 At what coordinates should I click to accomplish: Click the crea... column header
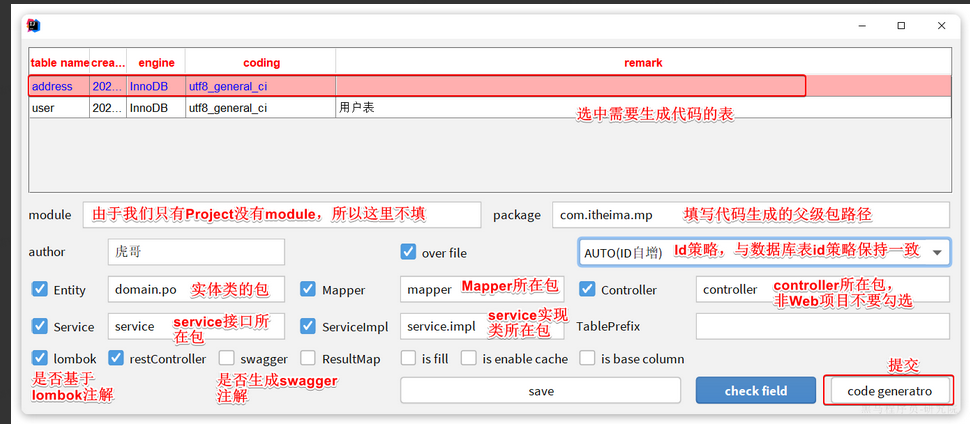(108, 63)
